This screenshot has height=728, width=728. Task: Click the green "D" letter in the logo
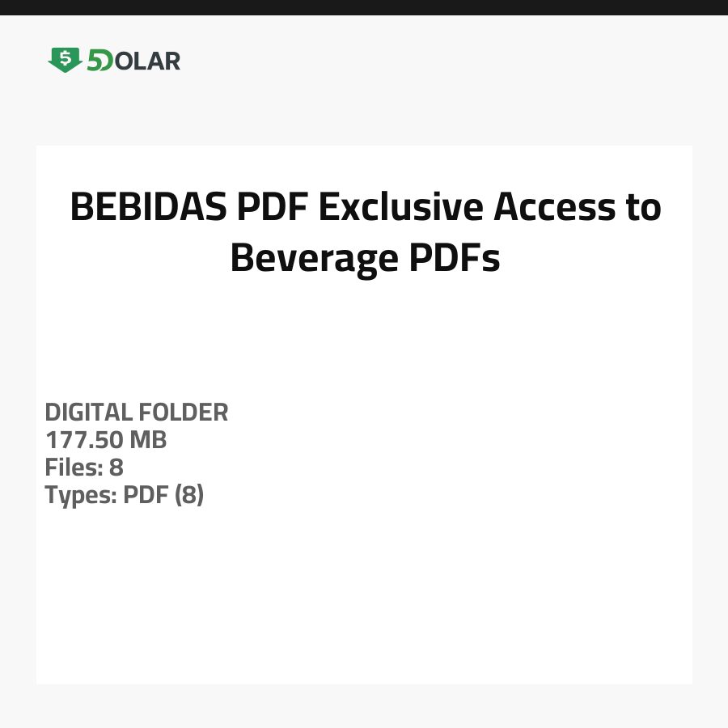[x=107, y=61]
